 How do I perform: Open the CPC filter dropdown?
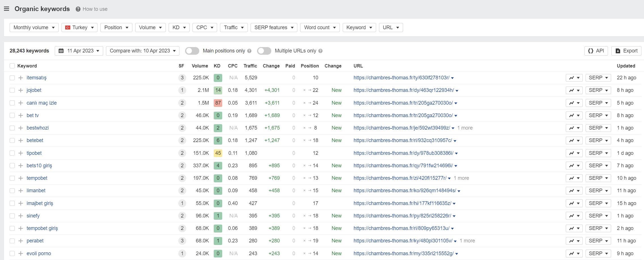coord(205,28)
